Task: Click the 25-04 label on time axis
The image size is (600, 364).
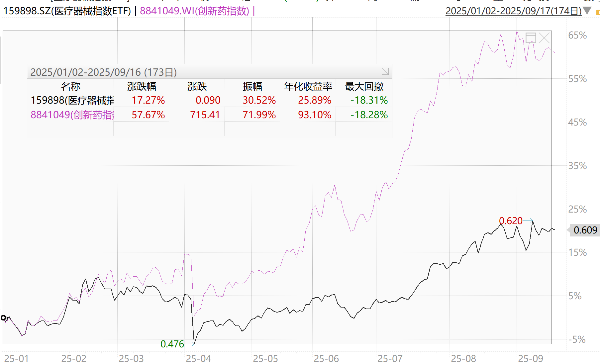Action: pos(198,359)
